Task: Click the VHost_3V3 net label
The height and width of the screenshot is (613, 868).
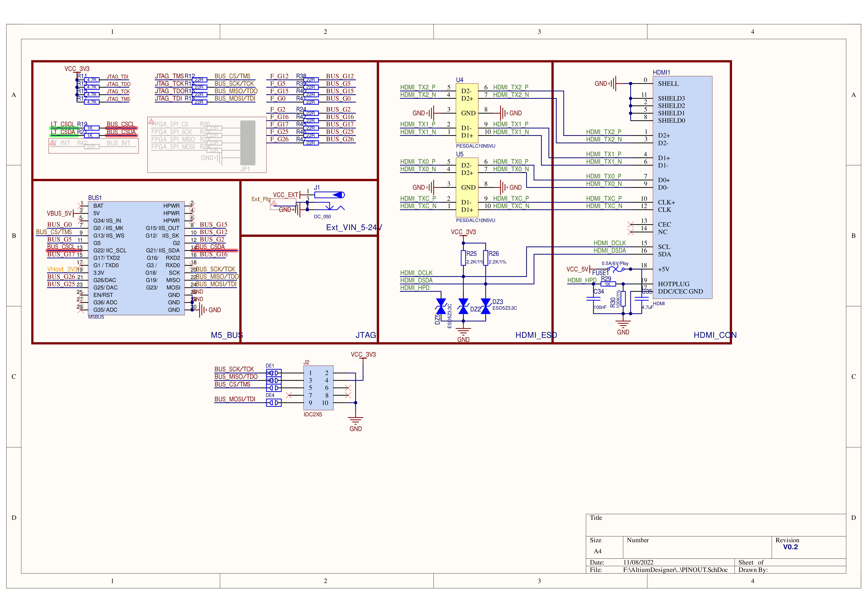Action: coord(62,269)
